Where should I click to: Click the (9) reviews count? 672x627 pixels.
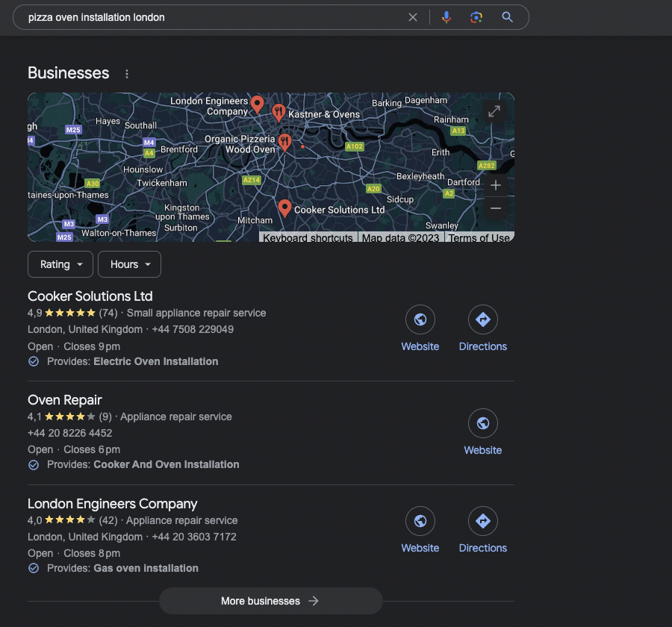[105, 417]
